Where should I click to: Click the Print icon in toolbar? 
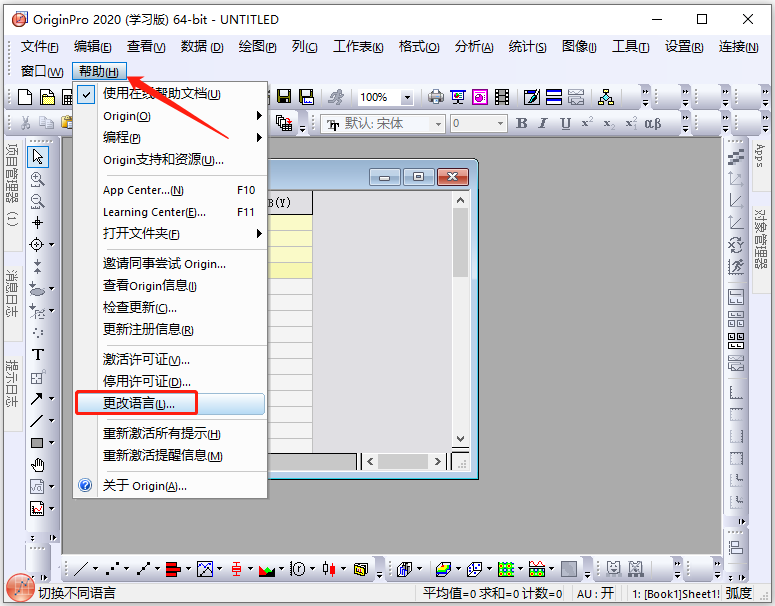click(x=435, y=97)
